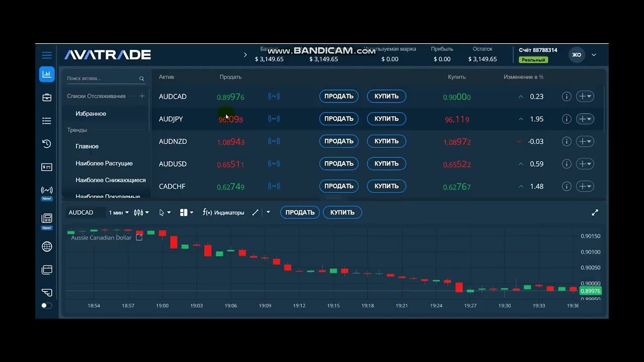Open the hand pointer sidebar icon

point(47,292)
